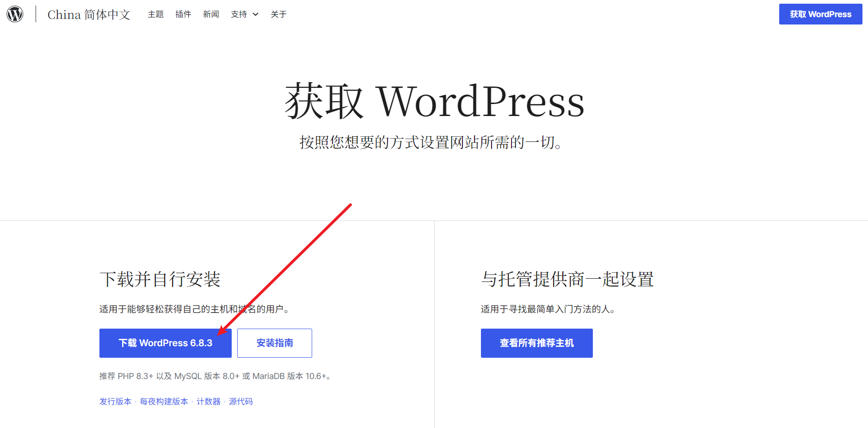Click the 适用于寻找最简单入门方法的人 text
This screenshot has height=428, width=868.
coord(548,309)
